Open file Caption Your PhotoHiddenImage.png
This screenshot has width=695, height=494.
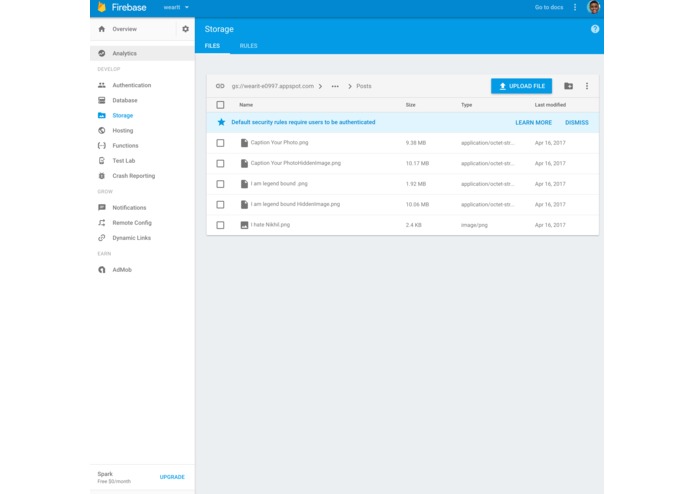(x=296, y=163)
